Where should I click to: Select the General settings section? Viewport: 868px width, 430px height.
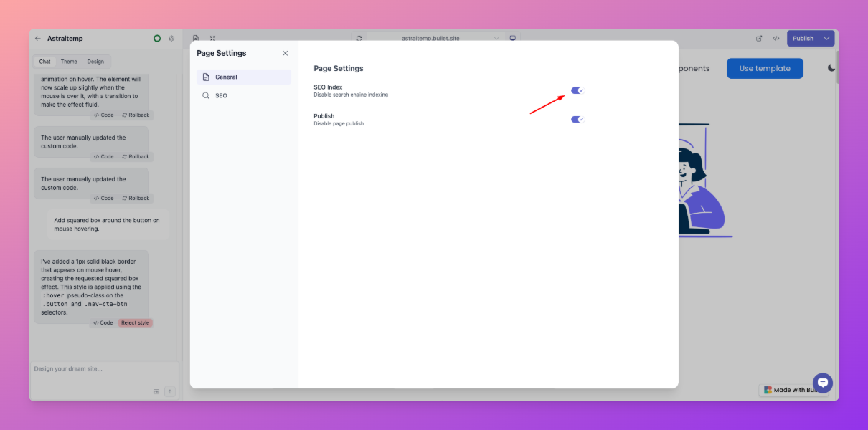click(x=244, y=77)
